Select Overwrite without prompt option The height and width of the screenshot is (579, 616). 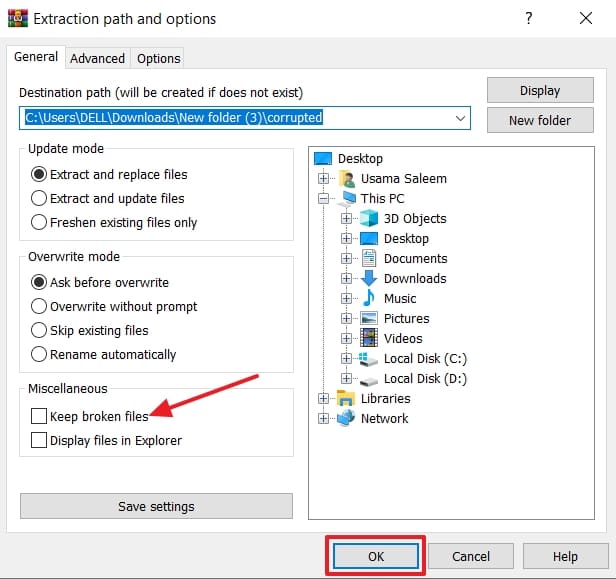(x=114, y=306)
